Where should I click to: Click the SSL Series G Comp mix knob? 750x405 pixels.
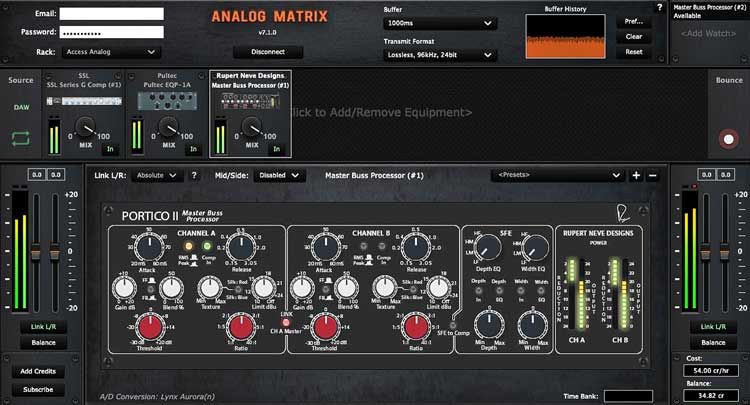tap(86, 126)
